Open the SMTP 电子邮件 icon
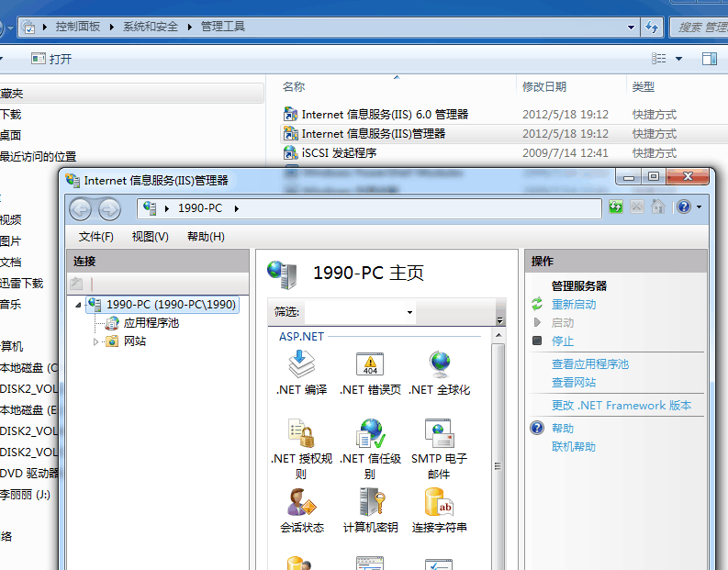This screenshot has width=728, height=570. (x=439, y=434)
